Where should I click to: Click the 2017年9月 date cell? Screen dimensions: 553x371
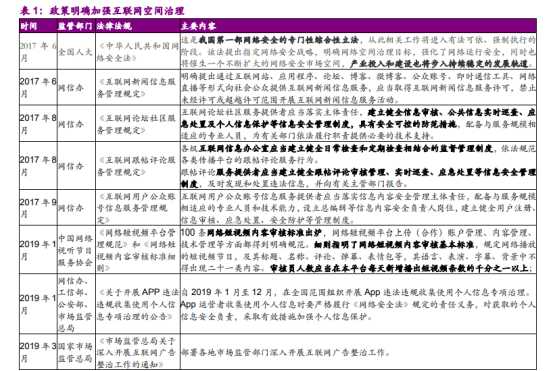[x=38, y=208]
